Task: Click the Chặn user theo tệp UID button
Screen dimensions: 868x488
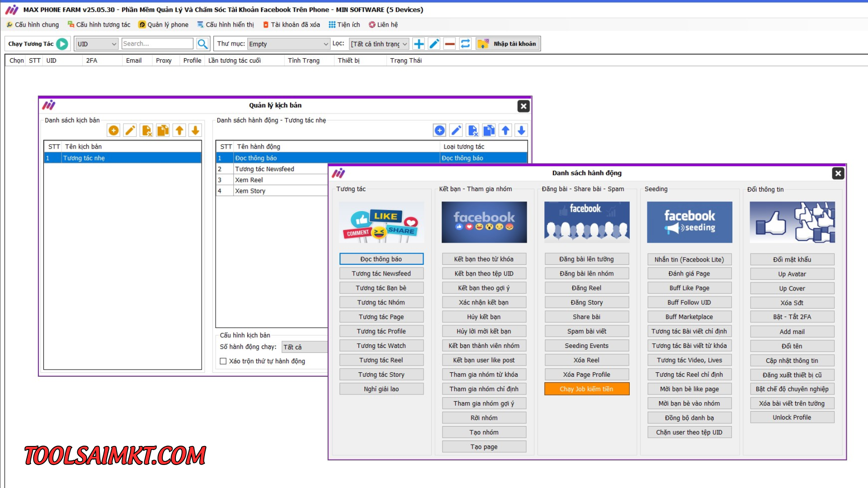Action: (x=689, y=432)
